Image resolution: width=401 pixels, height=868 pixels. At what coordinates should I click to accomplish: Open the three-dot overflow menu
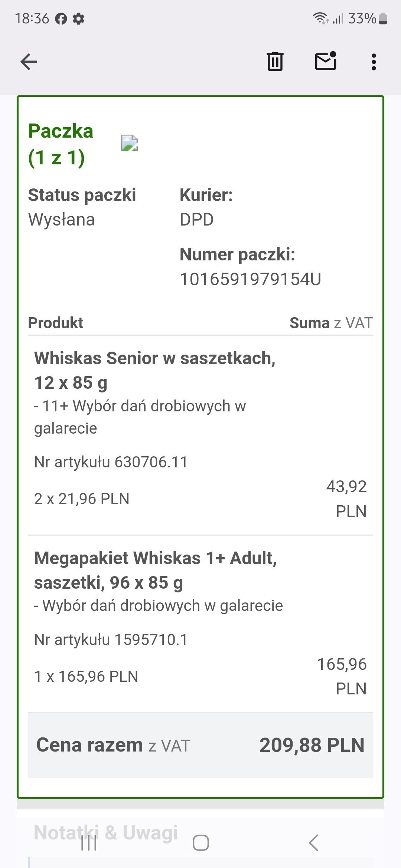click(374, 62)
